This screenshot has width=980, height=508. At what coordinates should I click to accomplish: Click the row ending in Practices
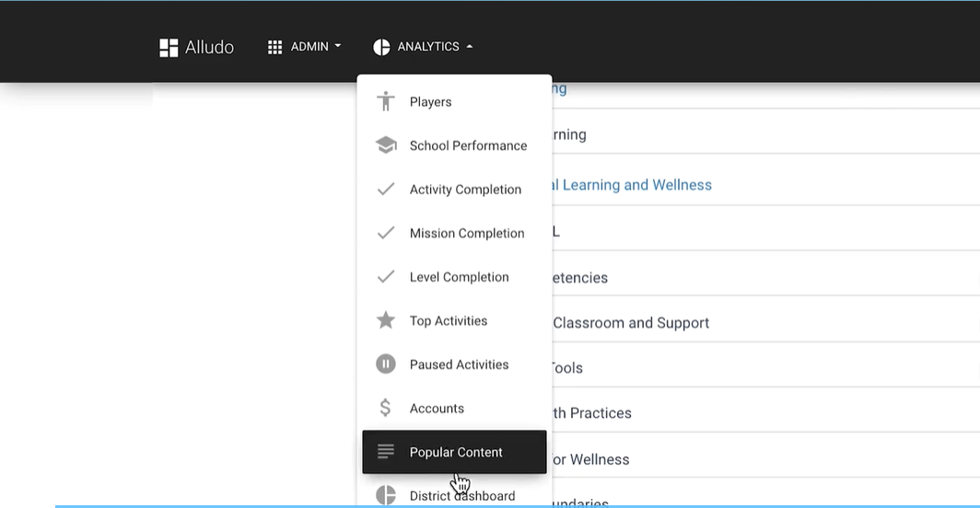[766, 410]
